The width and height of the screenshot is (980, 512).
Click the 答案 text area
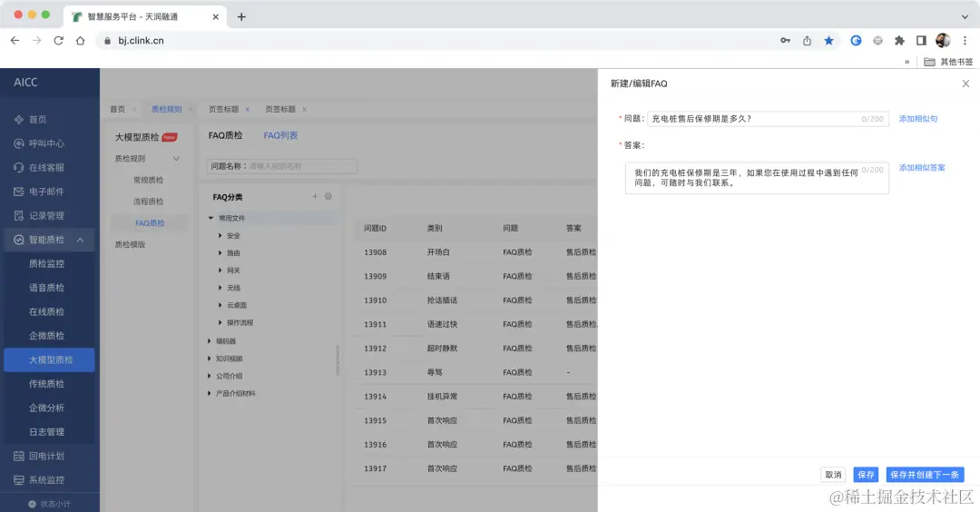[x=757, y=178]
